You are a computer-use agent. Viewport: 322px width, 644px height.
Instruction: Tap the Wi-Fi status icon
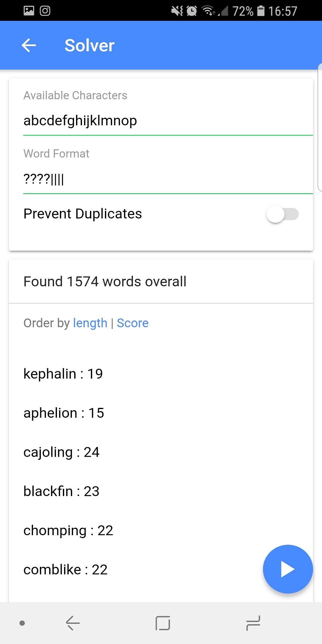coord(208,11)
